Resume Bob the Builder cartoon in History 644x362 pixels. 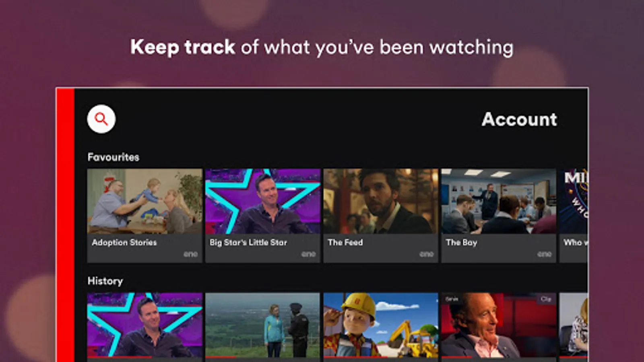[x=381, y=325]
